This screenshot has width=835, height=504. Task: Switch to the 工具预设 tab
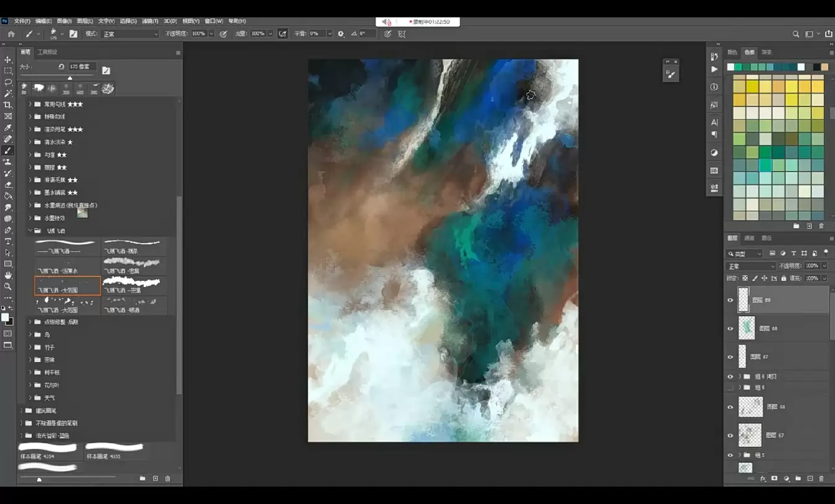click(x=47, y=52)
